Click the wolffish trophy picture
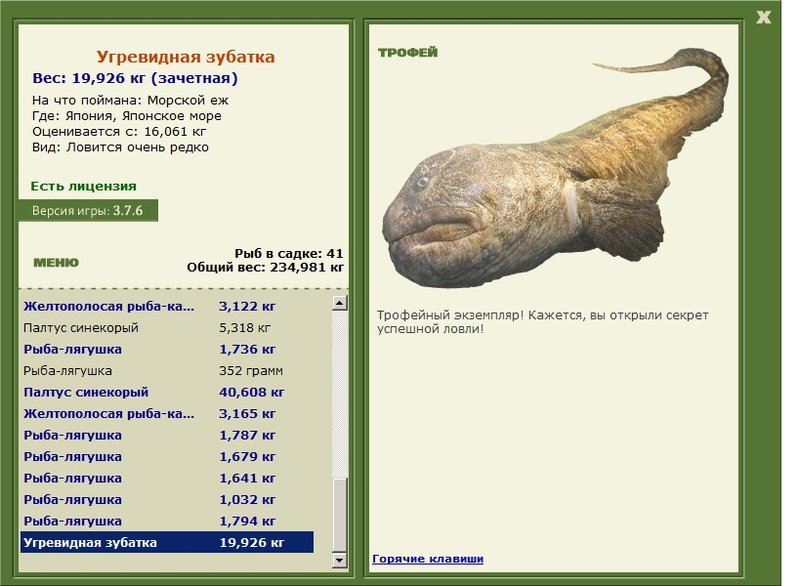Screen dimensions: 800x586 pyautogui.click(x=555, y=168)
